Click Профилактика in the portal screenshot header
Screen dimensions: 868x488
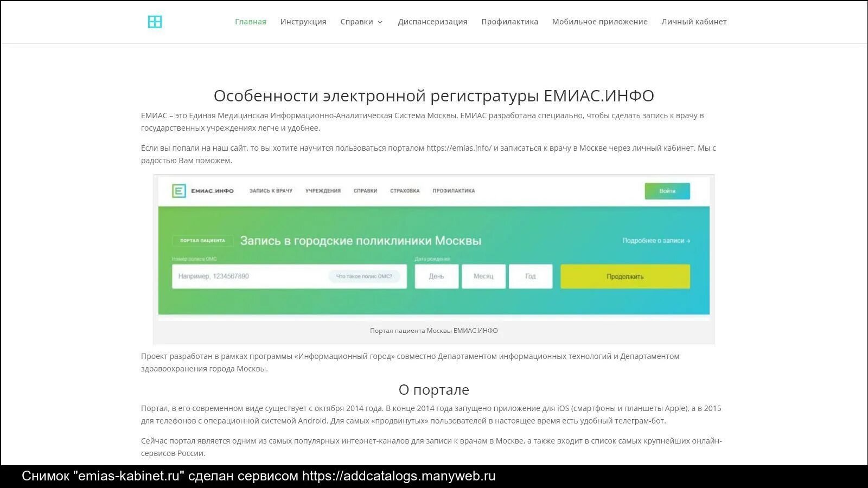454,191
